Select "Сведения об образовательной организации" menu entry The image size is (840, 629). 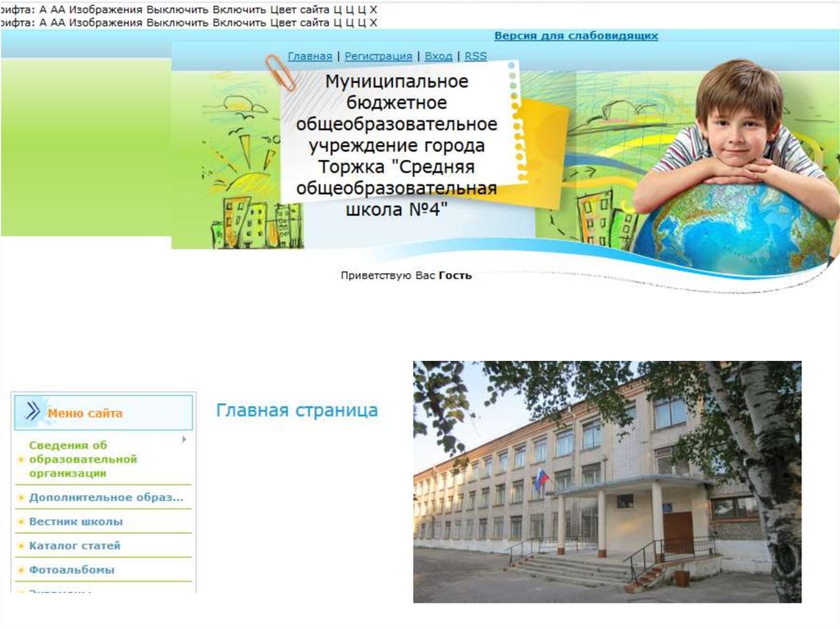(x=83, y=459)
